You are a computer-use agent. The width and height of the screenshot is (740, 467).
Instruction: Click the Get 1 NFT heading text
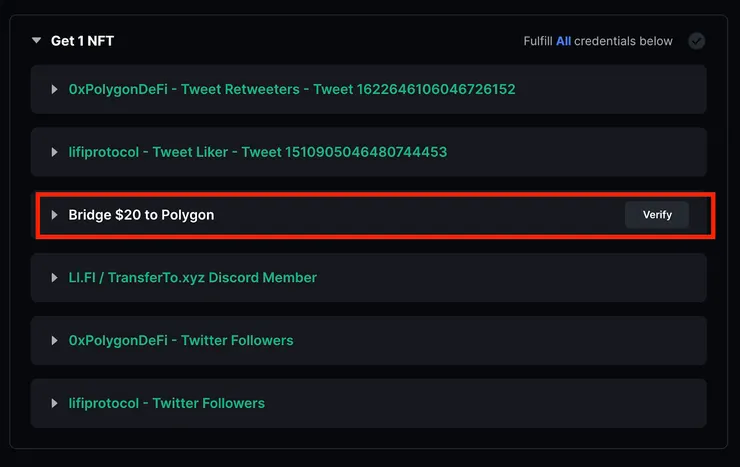point(82,41)
